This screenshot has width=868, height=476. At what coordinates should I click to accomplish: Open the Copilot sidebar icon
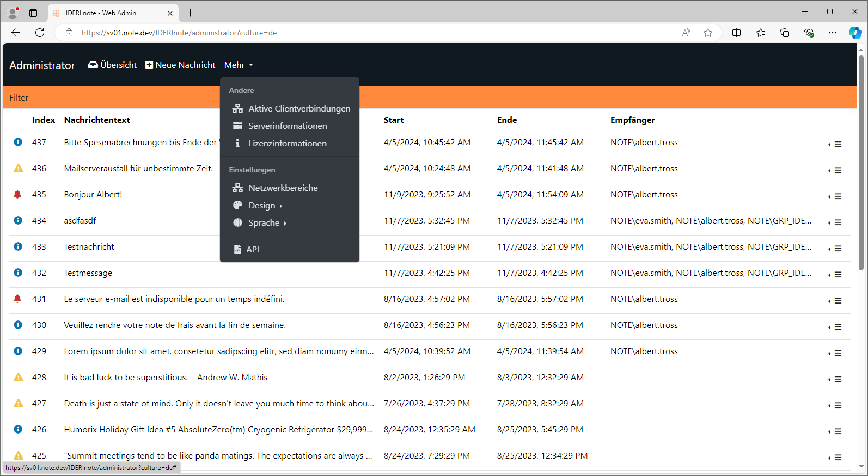tap(855, 33)
